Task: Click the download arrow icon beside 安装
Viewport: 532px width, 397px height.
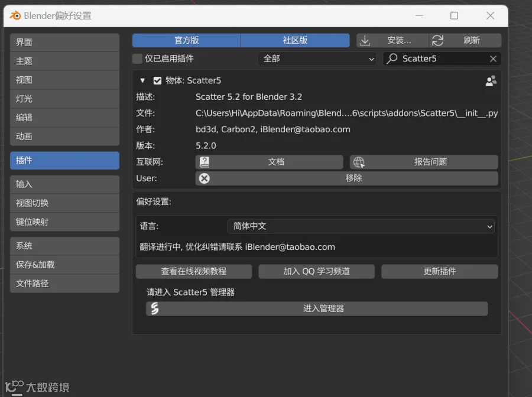Action: pos(365,40)
